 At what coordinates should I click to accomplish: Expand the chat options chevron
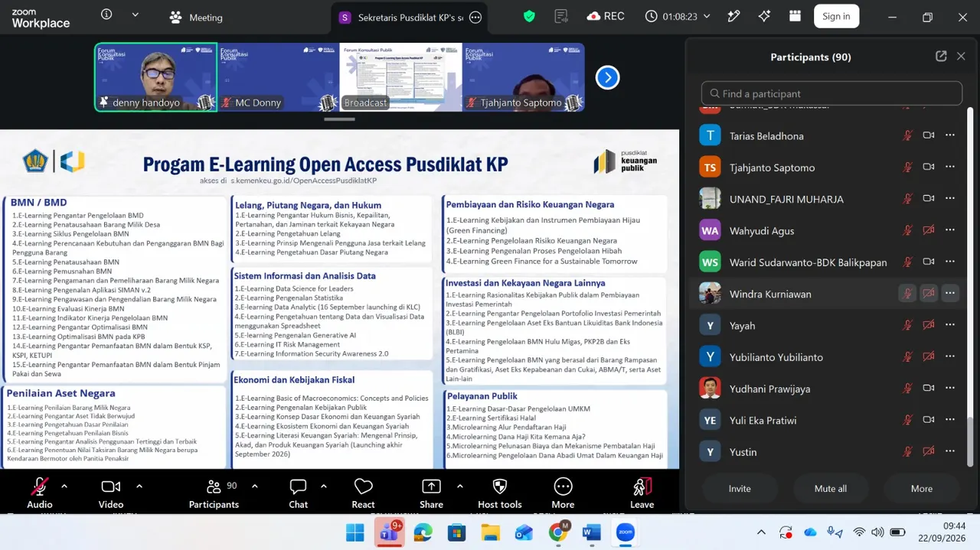324,486
